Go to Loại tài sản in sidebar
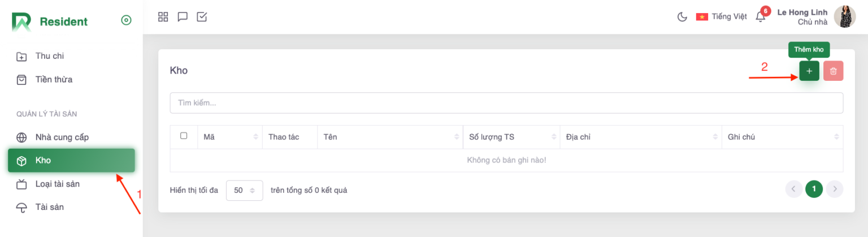 [x=57, y=184]
